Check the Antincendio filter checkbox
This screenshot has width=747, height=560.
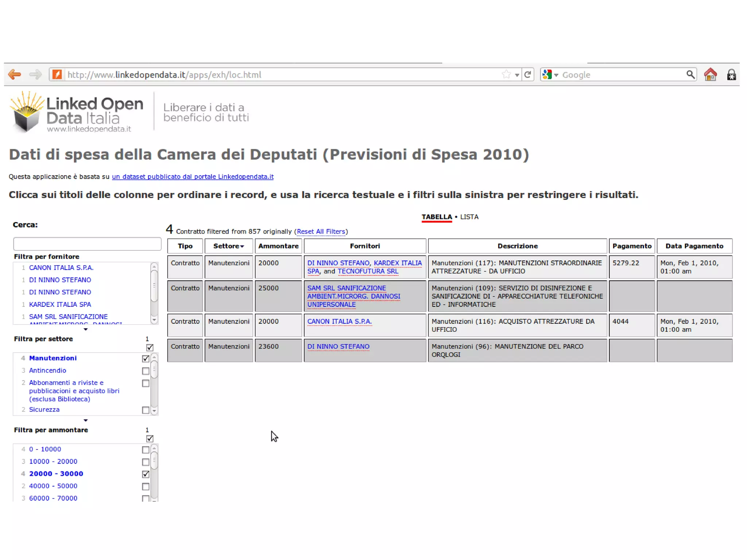tap(146, 371)
